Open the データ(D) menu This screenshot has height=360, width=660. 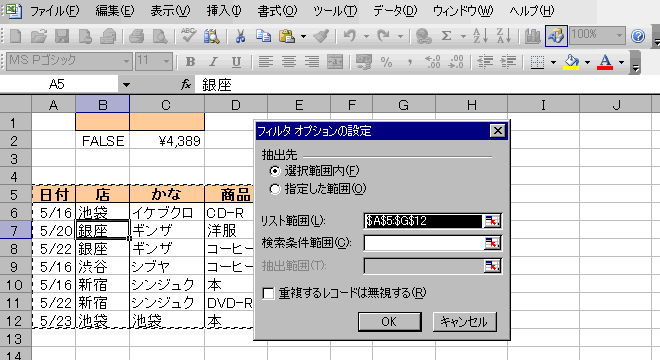[x=395, y=11]
